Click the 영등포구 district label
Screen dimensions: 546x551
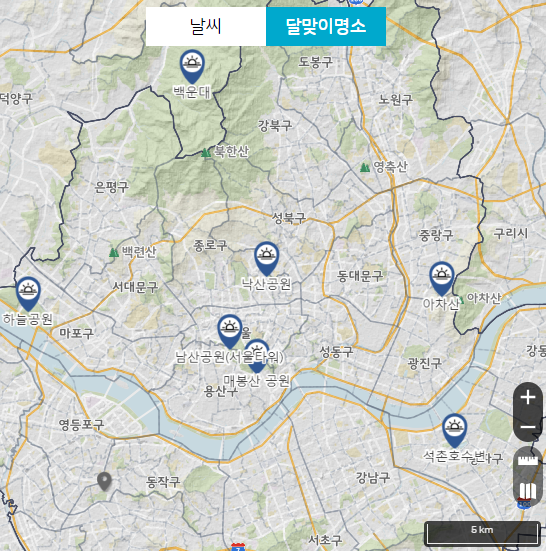pyautogui.click(x=81, y=425)
